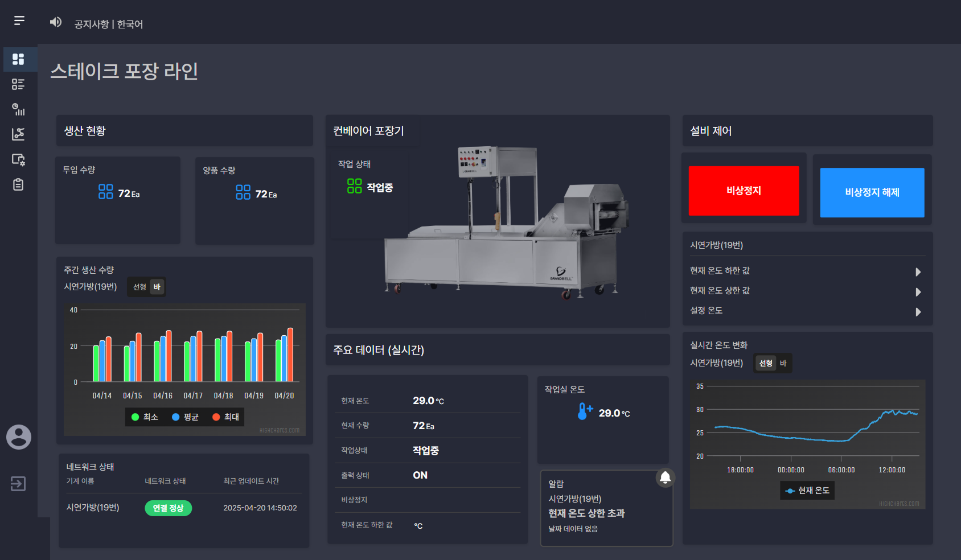Click the 시연가방(19번) network row name
961x560 pixels.
click(93, 508)
